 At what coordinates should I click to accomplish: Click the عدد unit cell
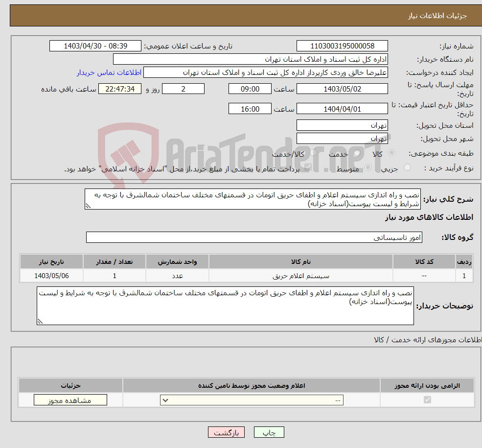[x=177, y=276]
